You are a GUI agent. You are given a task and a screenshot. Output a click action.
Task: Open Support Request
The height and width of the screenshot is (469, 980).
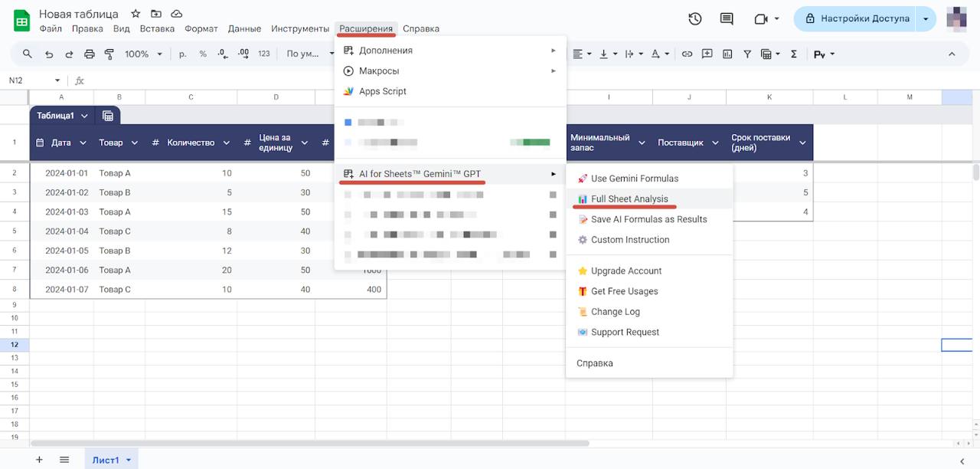point(649,332)
